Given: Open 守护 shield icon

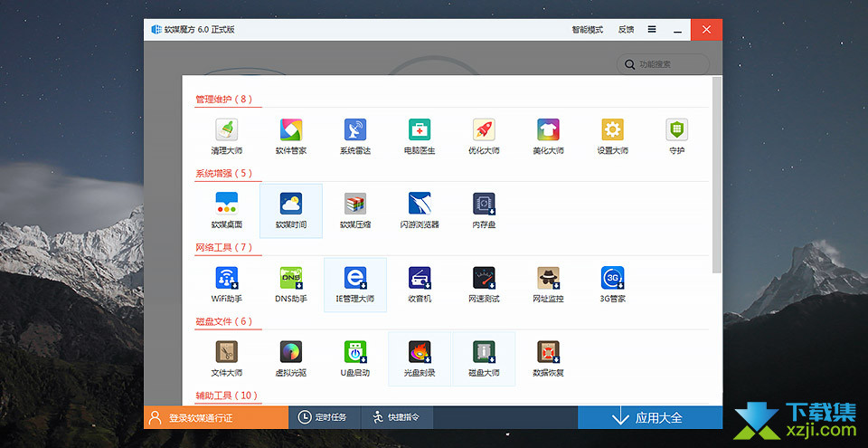Looking at the screenshot, I should point(676,137).
